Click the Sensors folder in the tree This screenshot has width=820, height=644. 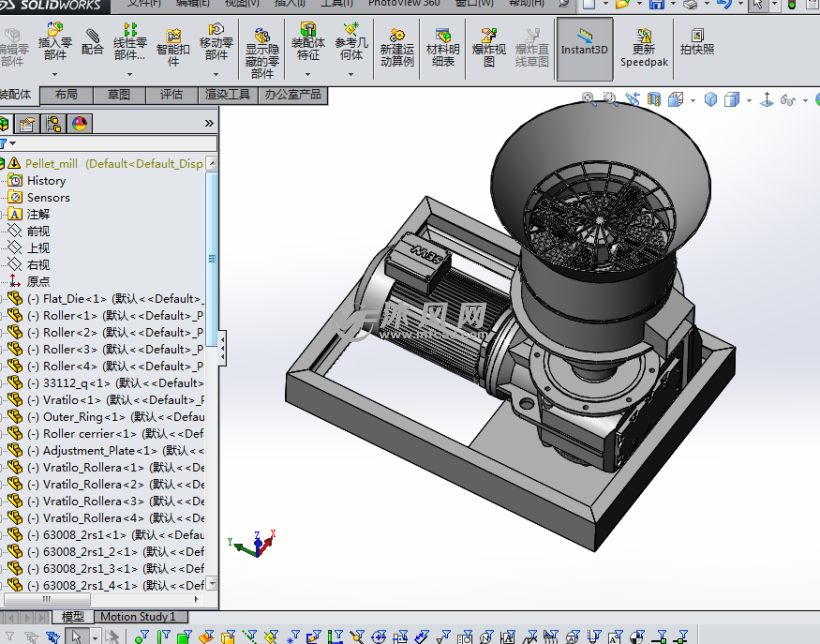click(48, 197)
